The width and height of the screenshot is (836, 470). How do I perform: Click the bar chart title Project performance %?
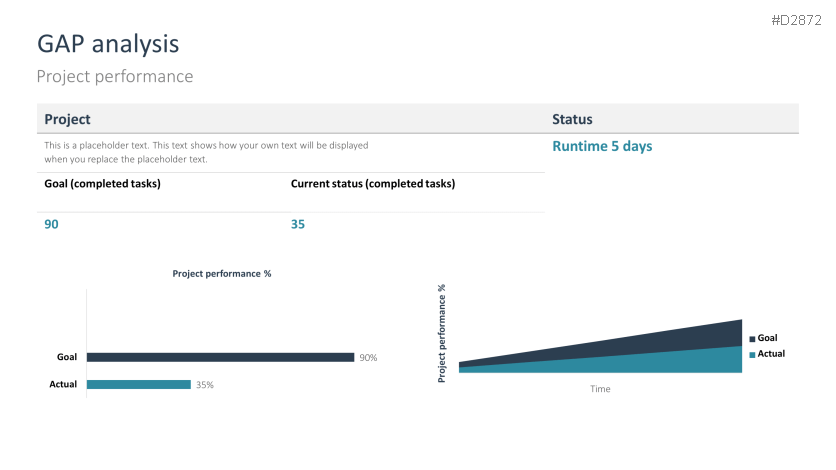click(222, 273)
